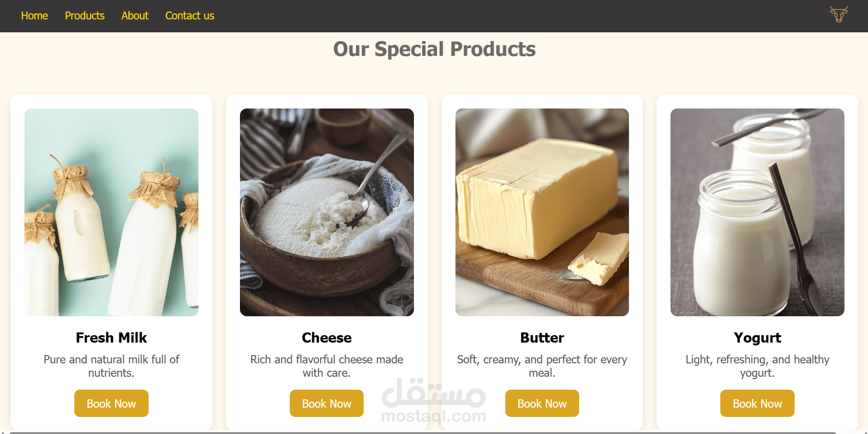Click the Fresh Milk card title
This screenshot has width=868, height=434.
111,338
